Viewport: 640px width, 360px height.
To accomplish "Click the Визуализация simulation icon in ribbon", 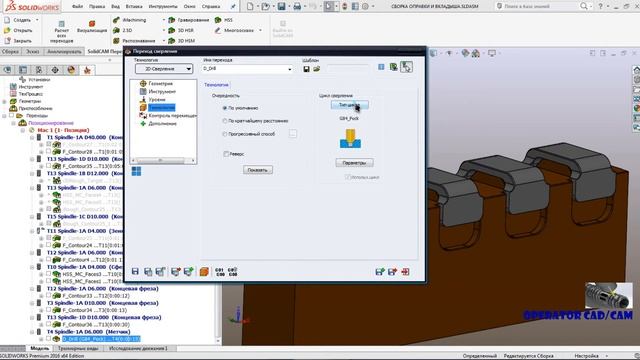I will point(92,27).
